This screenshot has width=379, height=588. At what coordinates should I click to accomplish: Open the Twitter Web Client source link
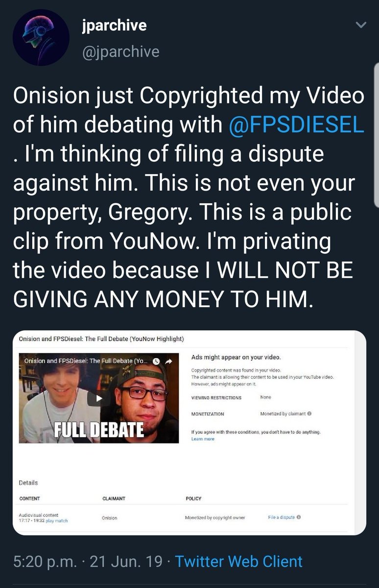pos(238,561)
